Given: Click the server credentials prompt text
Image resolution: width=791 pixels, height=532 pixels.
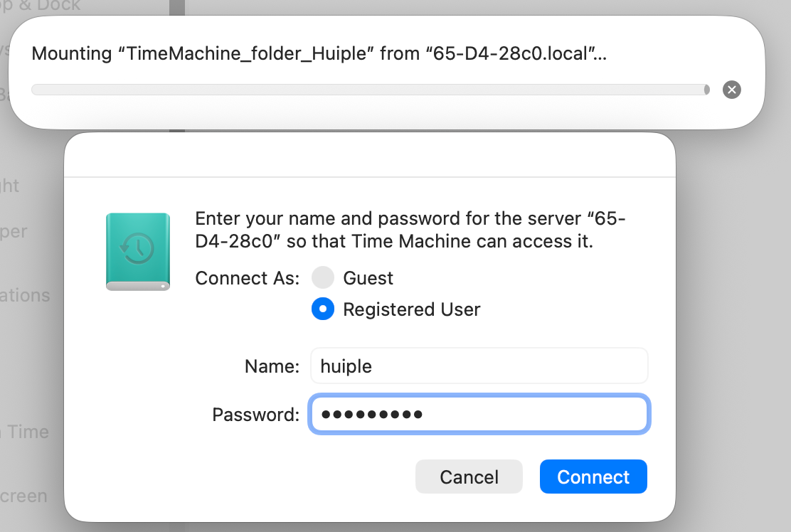Looking at the screenshot, I should pyautogui.click(x=410, y=230).
